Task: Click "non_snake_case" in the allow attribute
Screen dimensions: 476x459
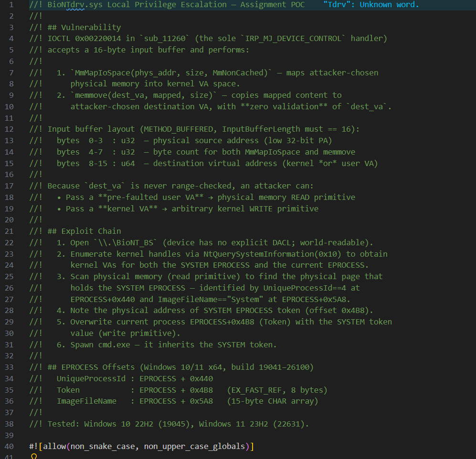Action: (x=102, y=447)
